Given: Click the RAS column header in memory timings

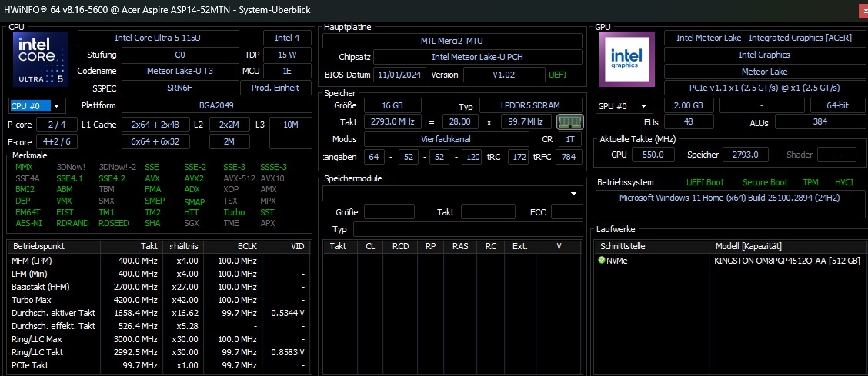Looking at the screenshot, I should click(x=460, y=246).
